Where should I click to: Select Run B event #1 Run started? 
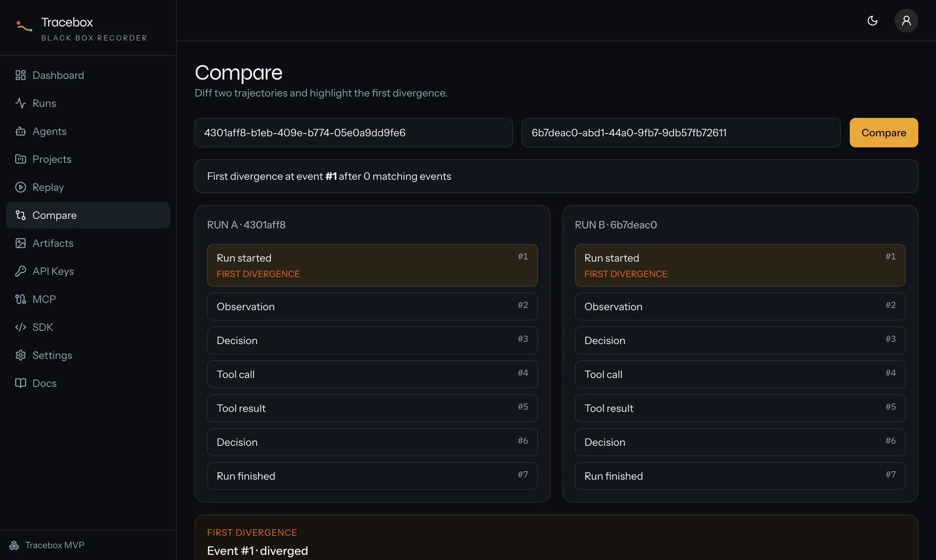pos(740,265)
